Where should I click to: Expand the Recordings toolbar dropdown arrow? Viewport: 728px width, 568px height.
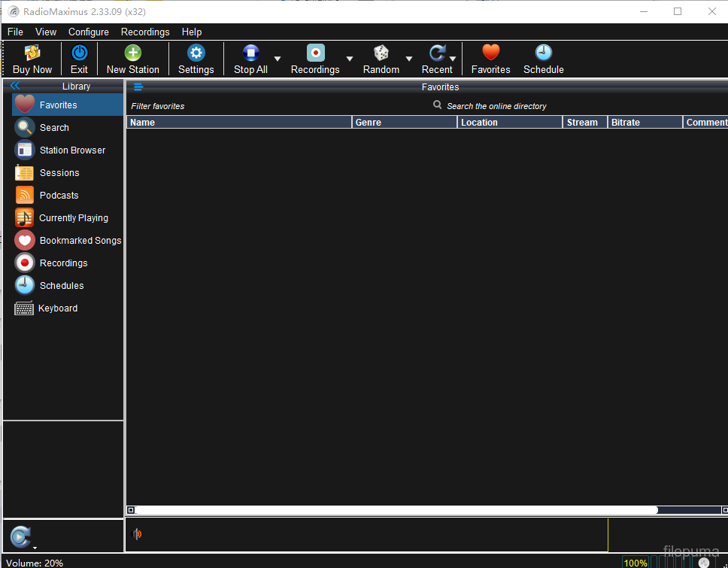[349, 59]
